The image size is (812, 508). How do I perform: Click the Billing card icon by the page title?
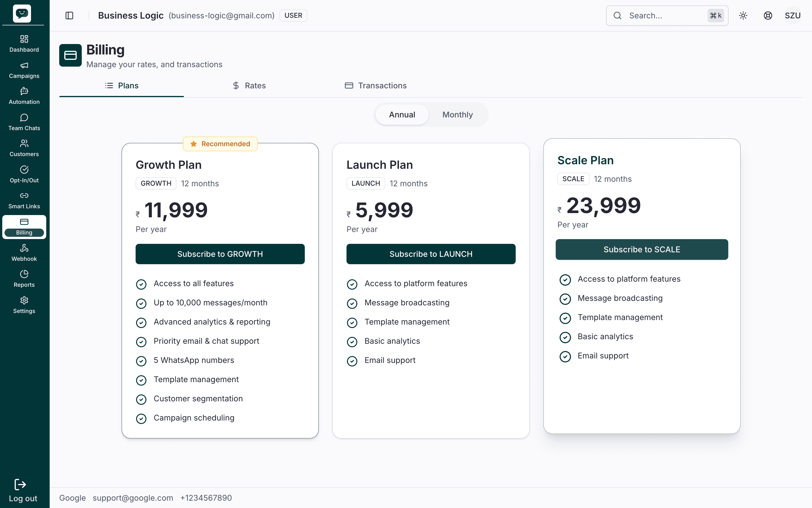[x=70, y=55]
